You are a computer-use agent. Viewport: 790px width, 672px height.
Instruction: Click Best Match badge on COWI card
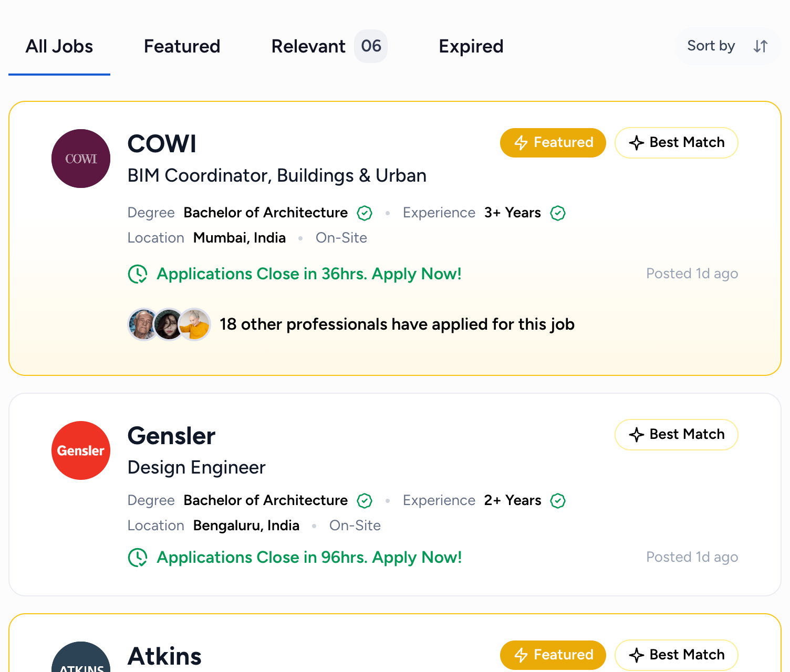pos(676,142)
